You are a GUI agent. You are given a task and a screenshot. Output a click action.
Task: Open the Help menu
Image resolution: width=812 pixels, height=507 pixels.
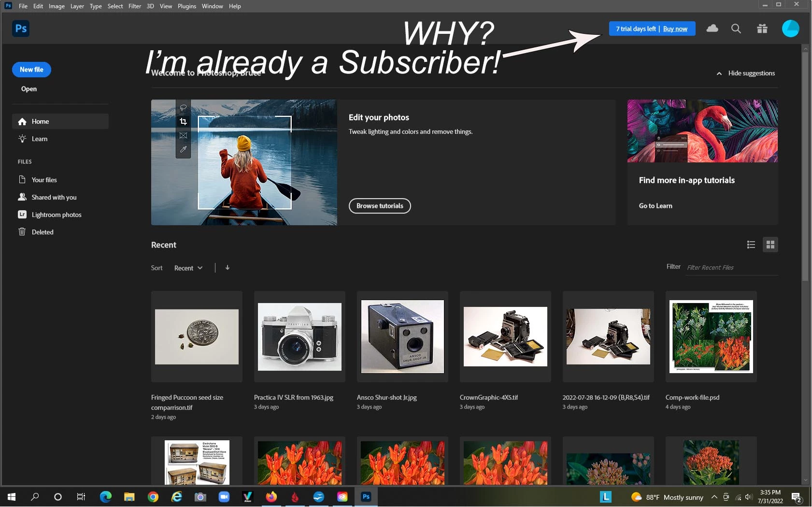click(x=235, y=6)
